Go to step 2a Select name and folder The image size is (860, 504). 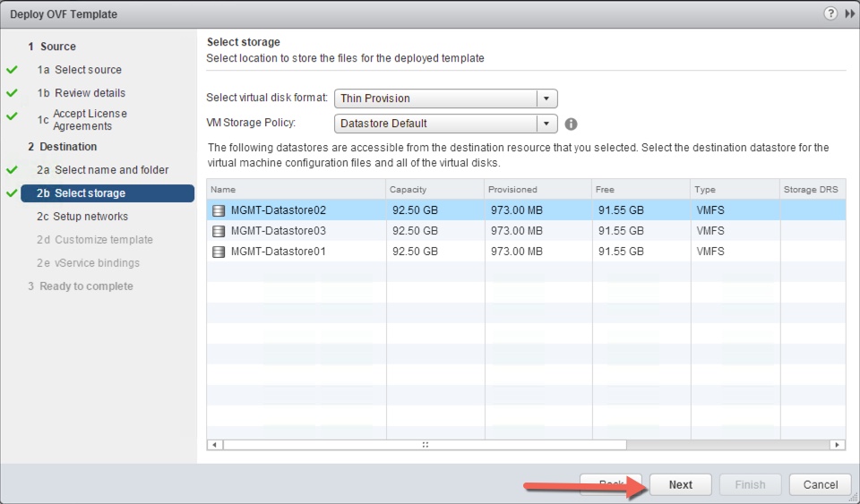(111, 170)
